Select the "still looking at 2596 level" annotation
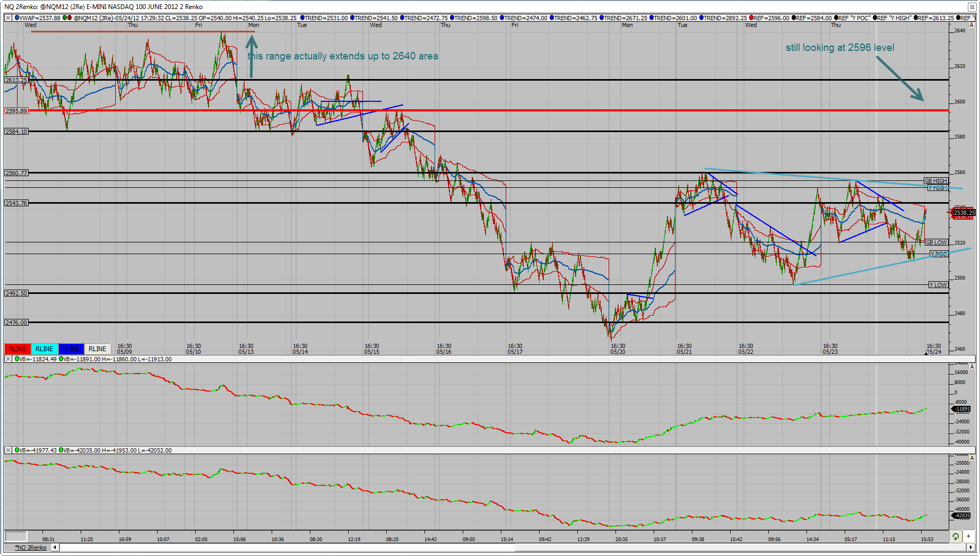 pyautogui.click(x=840, y=48)
